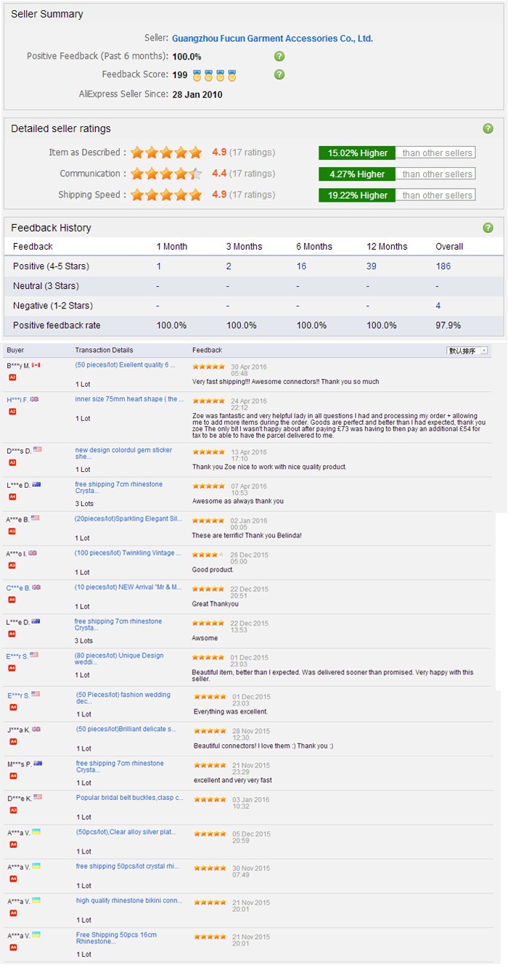508x980 pixels.
Task: Click buyer level badge under A***o I.
Action: tap(12, 565)
